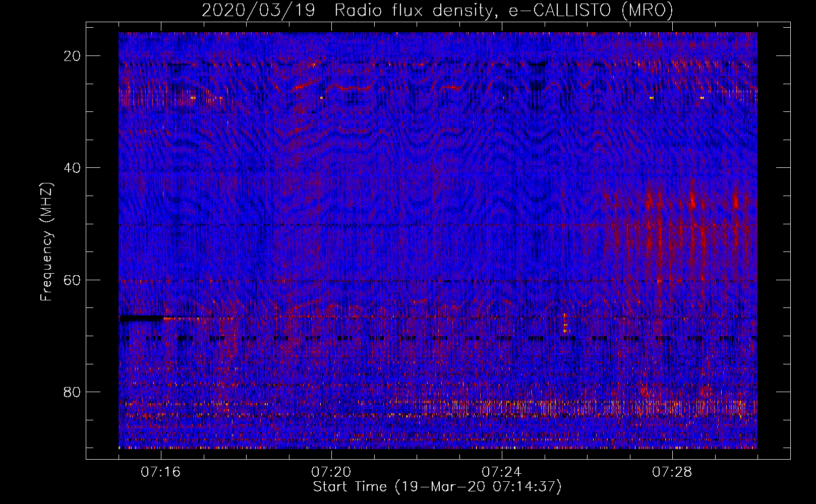Click the 'Frequency (MHZ)' axis label
816x504 pixels.
46,242
